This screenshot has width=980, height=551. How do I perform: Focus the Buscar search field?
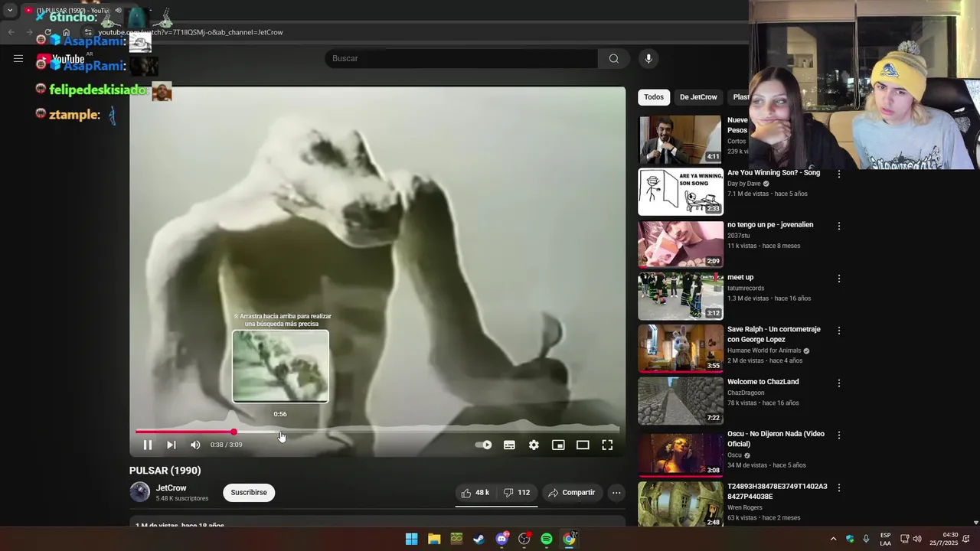pos(461,58)
